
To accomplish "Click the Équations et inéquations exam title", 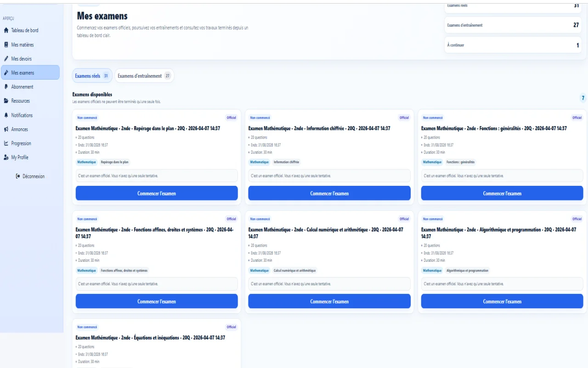I will click(x=150, y=338).
